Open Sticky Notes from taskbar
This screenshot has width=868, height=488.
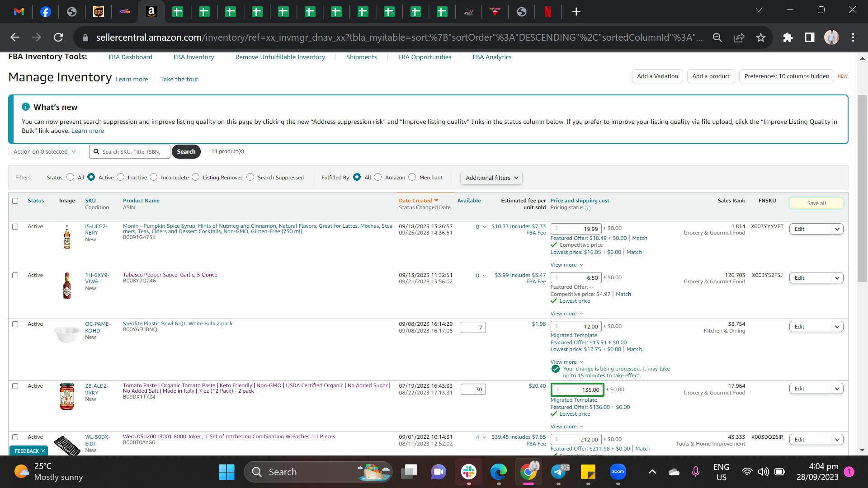click(x=588, y=472)
